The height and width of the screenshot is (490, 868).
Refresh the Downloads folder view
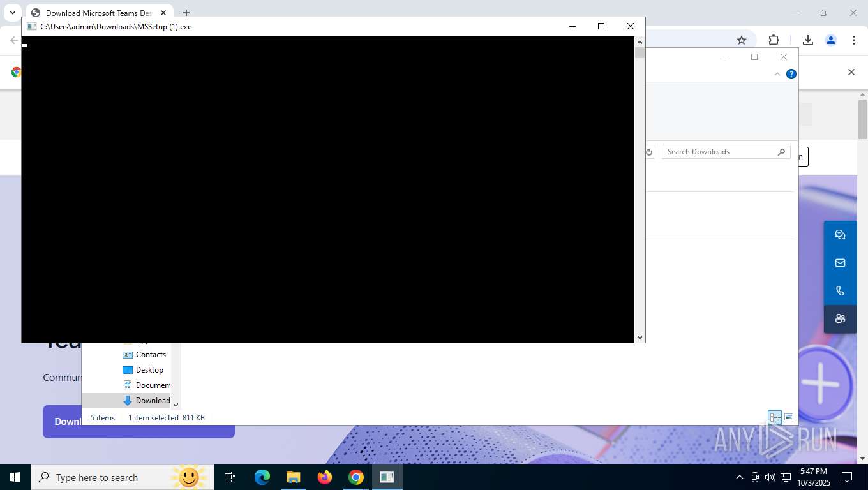(649, 152)
